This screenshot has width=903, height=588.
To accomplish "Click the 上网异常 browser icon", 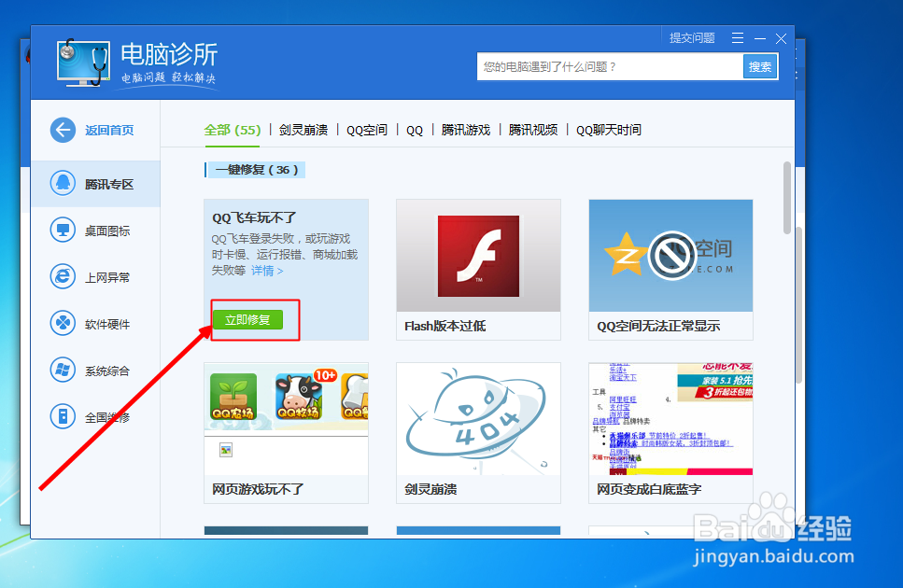I will 63,277.
